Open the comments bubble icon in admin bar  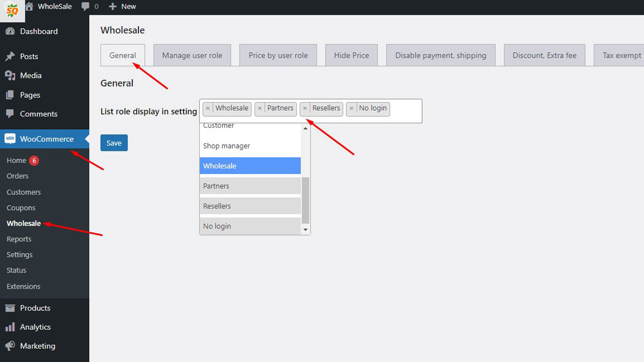(86, 7)
